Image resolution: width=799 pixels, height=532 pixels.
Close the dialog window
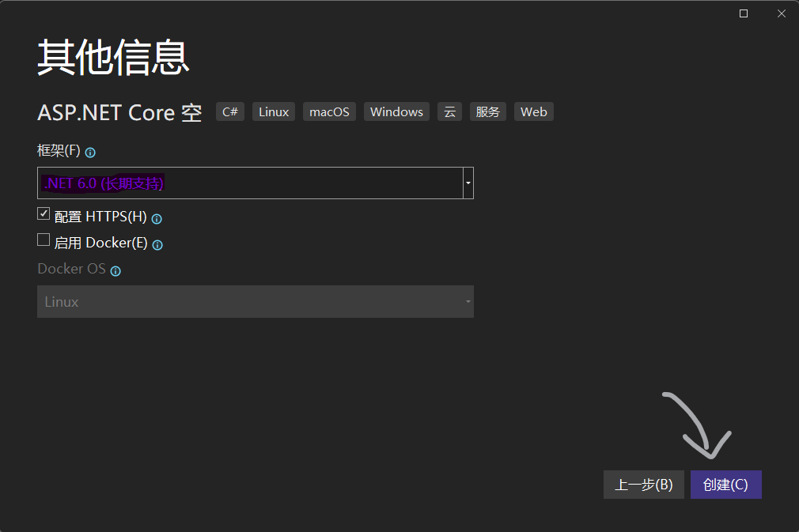tap(781, 13)
